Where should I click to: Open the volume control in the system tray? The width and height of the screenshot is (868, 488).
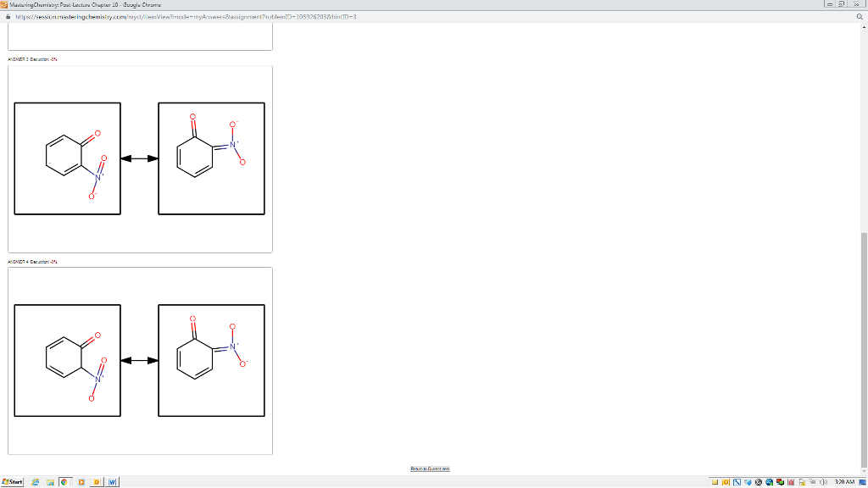click(823, 481)
